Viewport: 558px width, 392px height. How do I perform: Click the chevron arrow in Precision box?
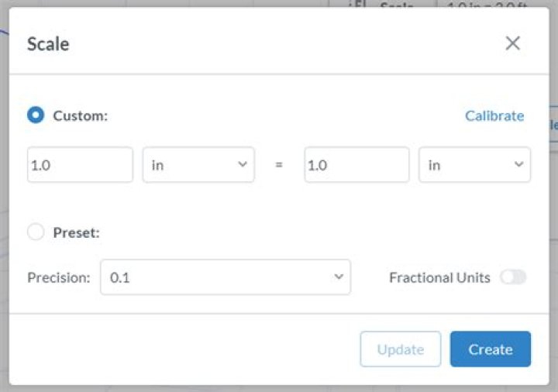point(338,277)
